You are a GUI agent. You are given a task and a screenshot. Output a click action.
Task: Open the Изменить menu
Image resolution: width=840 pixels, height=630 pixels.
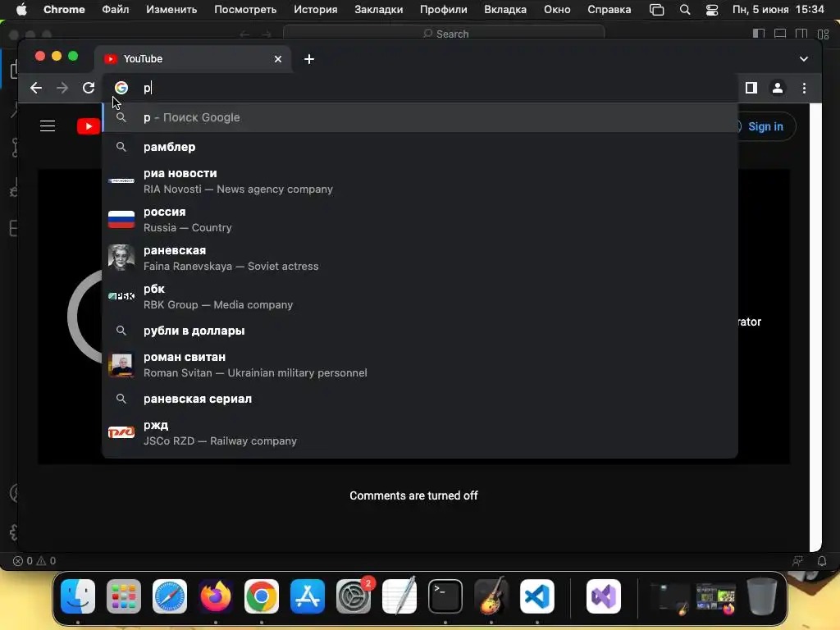point(171,10)
